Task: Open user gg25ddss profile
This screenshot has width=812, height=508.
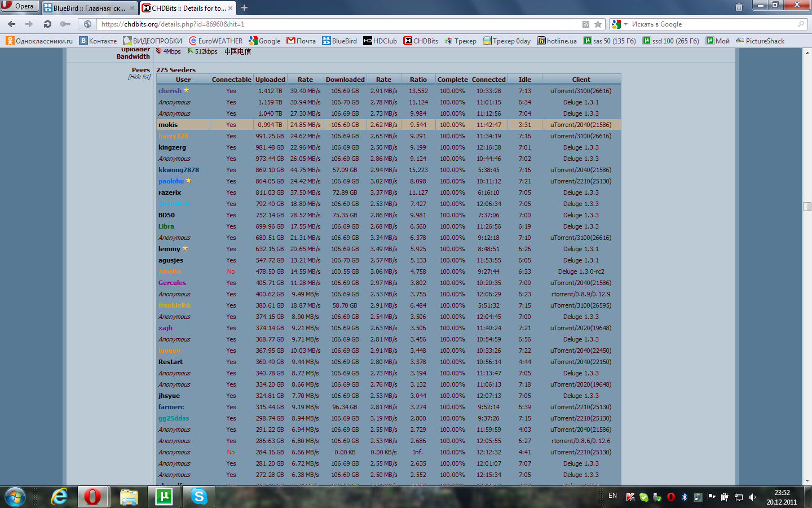Action: click(x=174, y=418)
